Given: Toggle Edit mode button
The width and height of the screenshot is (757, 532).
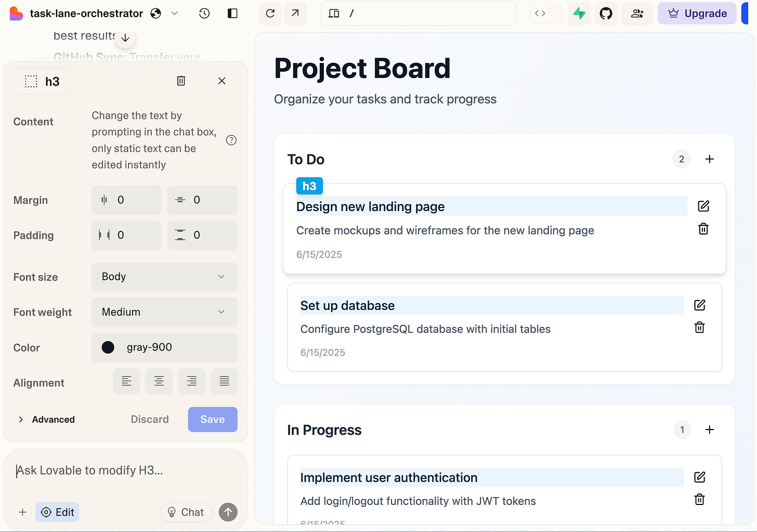Looking at the screenshot, I should (57, 512).
